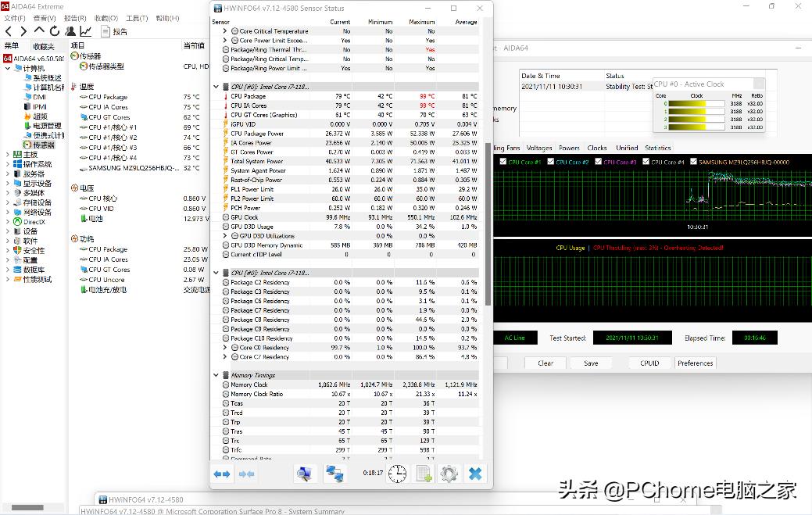Click the AIDA64 refresh toolbar icon
Image resolution: width=812 pixels, height=515 pixels.
[55, 31]
